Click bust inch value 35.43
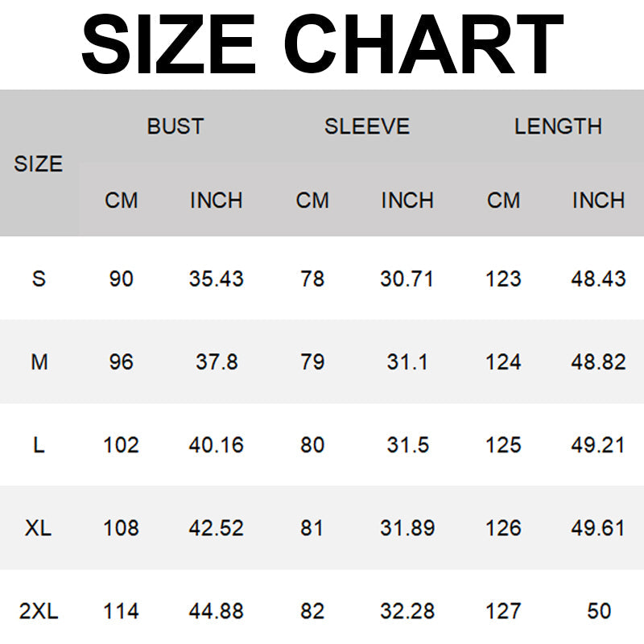644x644 pixels. [216, 279]
